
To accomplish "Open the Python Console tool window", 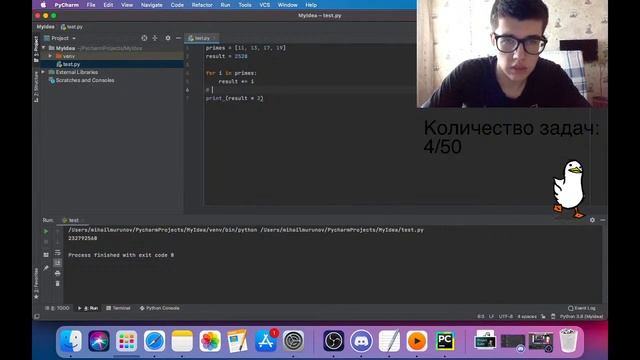I will coord(160,308).
